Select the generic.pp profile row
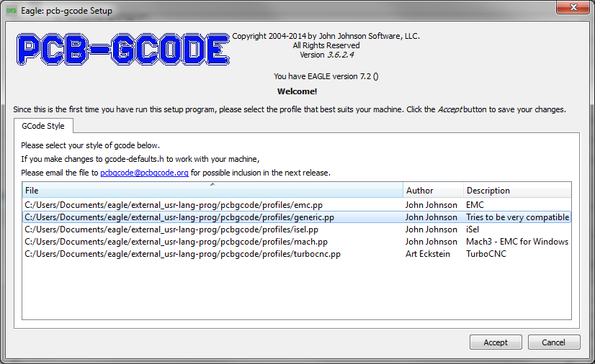The width and height of the screenshot is (595, 364). tap(296, 217)
